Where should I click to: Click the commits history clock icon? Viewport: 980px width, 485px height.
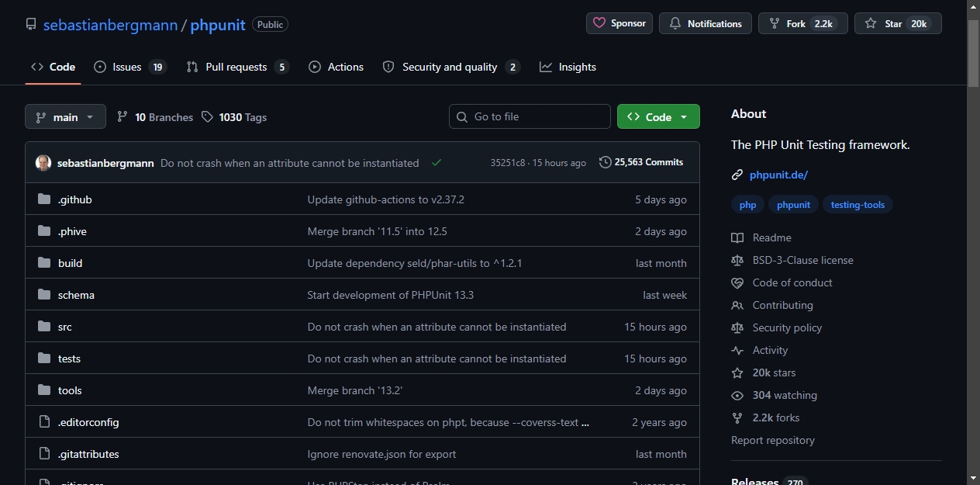pyautogui.click(x=606, y=162)
